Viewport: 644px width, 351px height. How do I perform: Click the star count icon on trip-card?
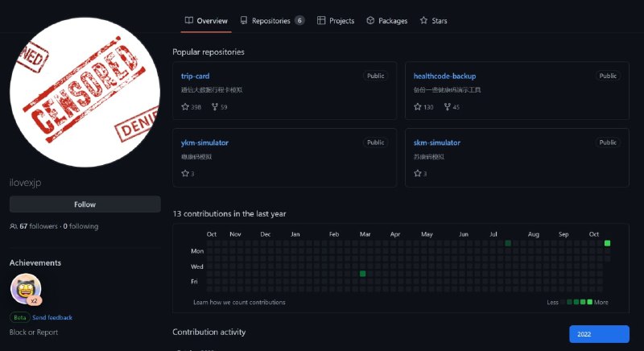185,107
